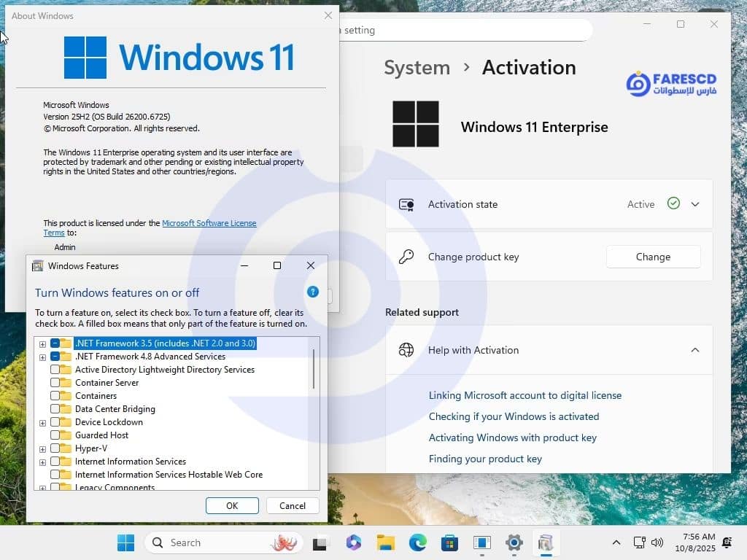Click the volume speaker tray icon

click(x=657, y=542)
